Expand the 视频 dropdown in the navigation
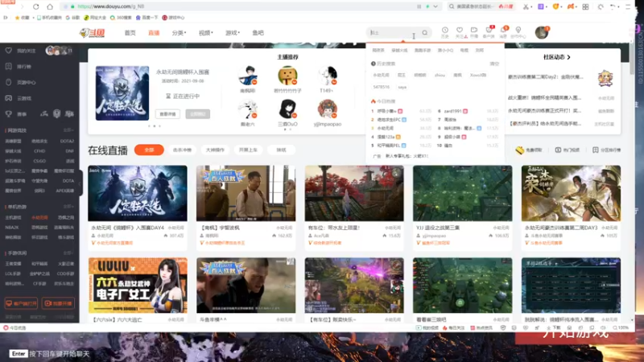Viewport: 644px width, 362px height. point(206,33)
